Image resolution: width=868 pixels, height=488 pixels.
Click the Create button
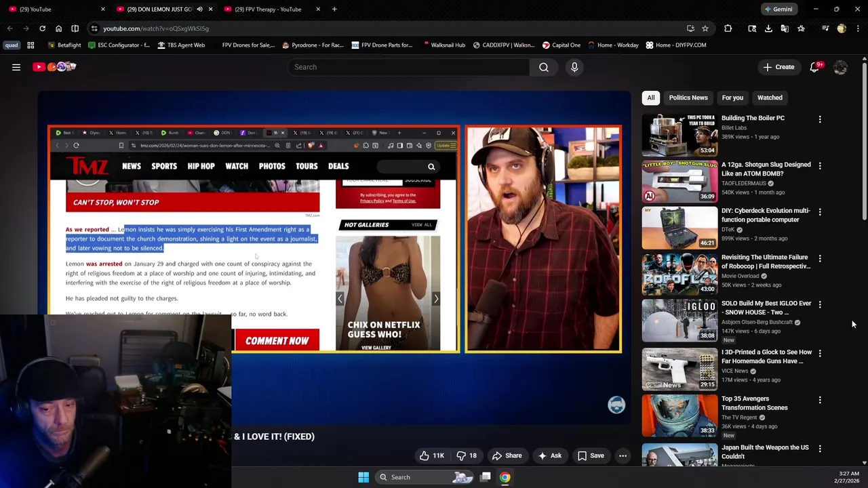[778, 67]
